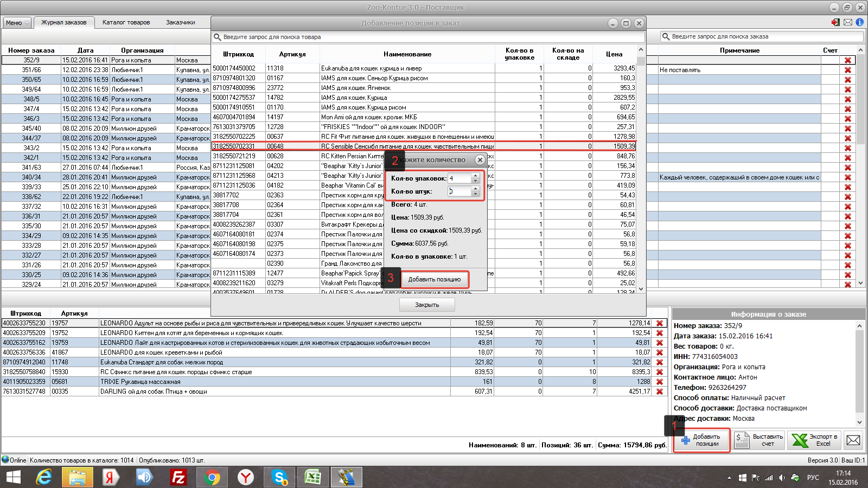
Task: Sort product list by Наименование header
Action: (407, 54)
